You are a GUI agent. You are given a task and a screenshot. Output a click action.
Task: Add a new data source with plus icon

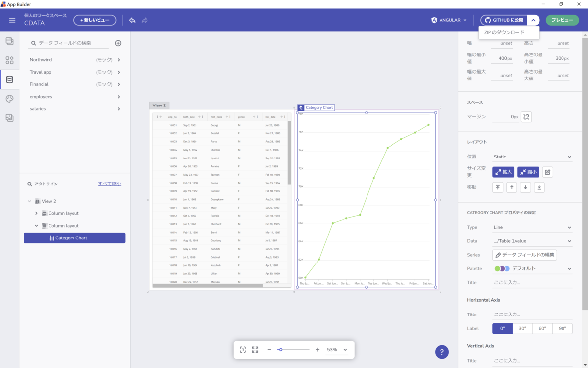(118, 43)
